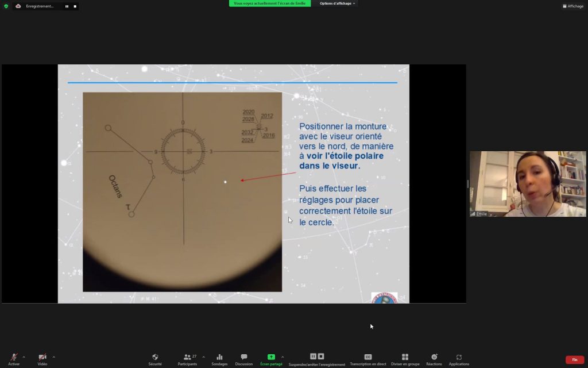Expand share options arrow beside Écran partagé
This screenshot has height=368, width=588.
(x=283, y=357)
